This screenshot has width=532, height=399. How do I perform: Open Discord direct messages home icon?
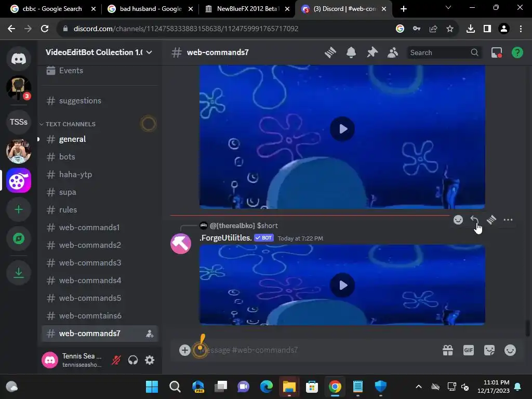point(19,59)
